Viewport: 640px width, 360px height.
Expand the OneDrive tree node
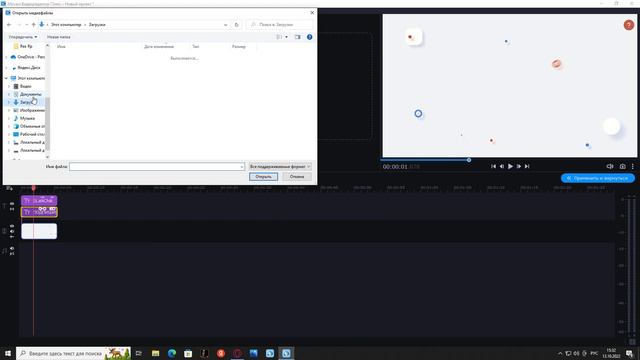click(6, 57)
